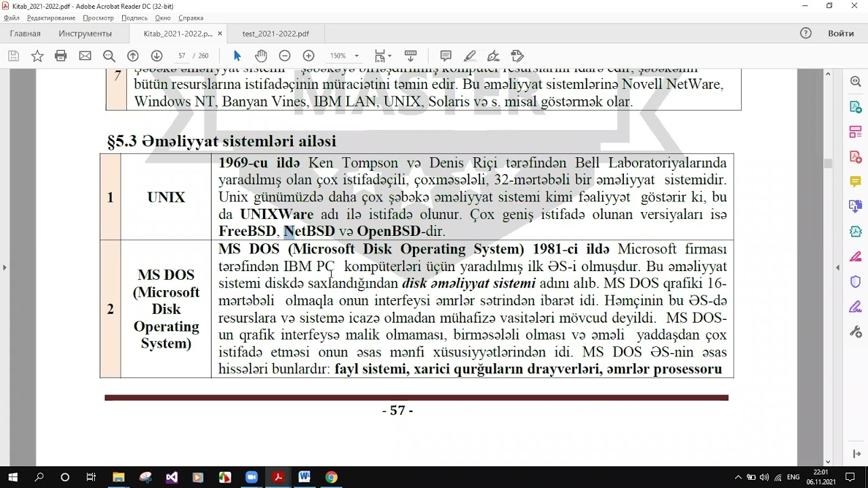
Task: Open the right-pane search tool icon
Action: pos(855,82)
